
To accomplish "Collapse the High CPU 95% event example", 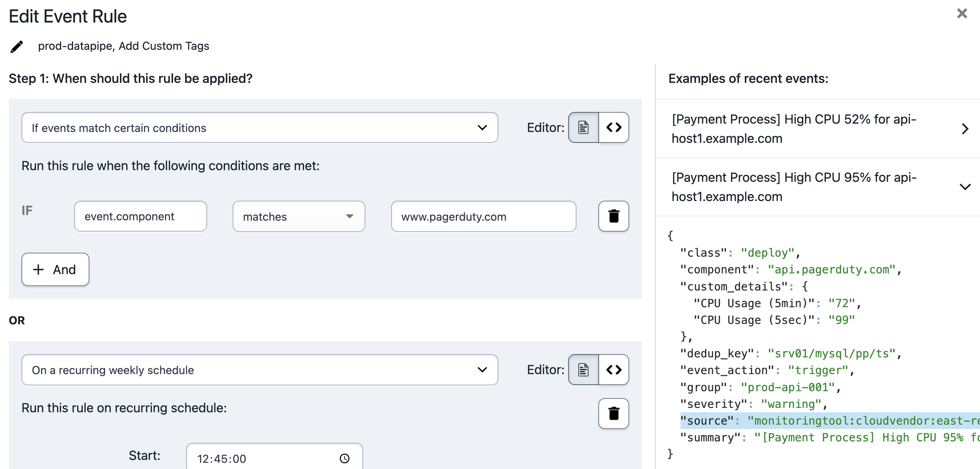I will 965,187.
